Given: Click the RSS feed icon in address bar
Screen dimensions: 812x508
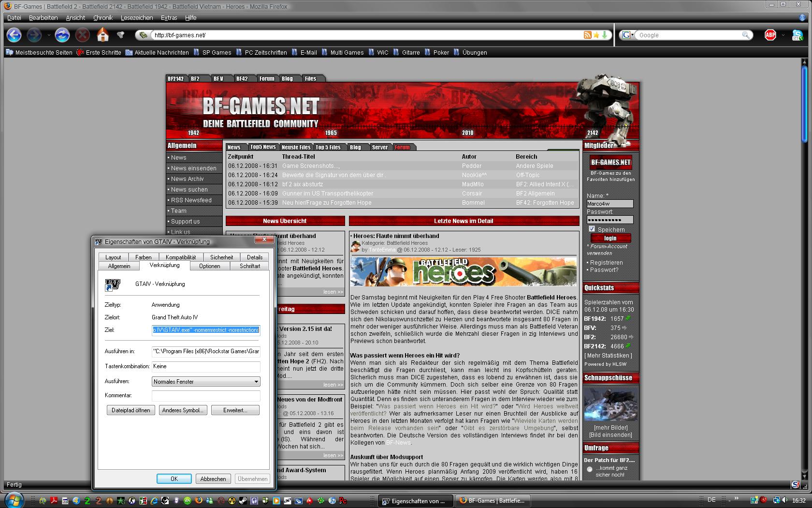Looking at the screenshot, I should tap(588, 35).
